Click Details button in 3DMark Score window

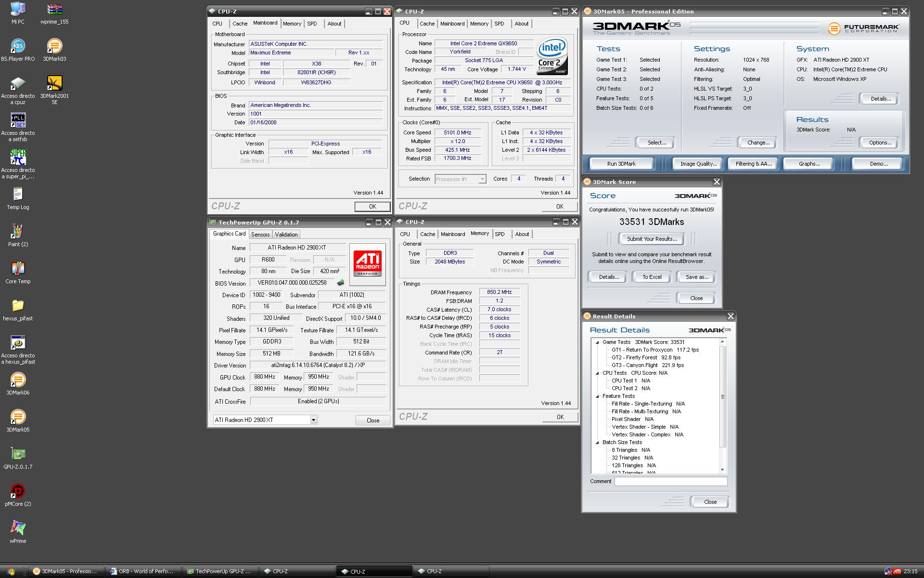609,277
